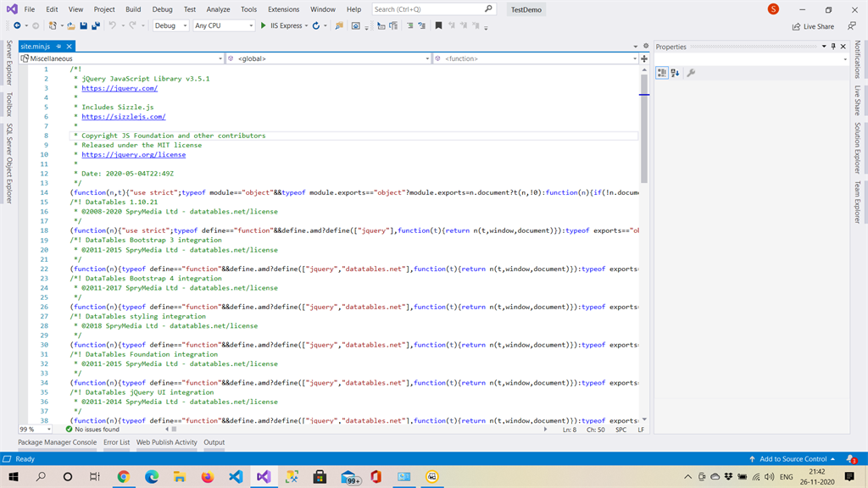Open the Properties events wrench icon
The height and width of the screenshot is (488, 868).
point(691,73)
